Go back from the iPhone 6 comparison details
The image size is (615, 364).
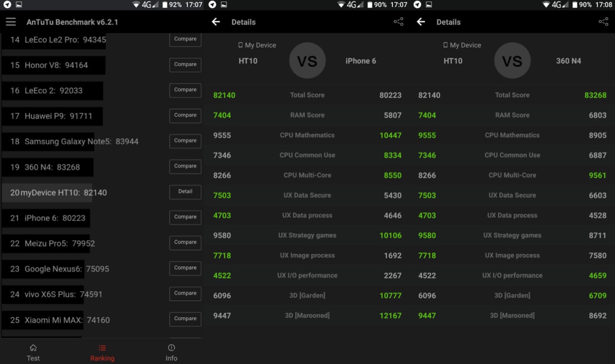click(216, 22)
